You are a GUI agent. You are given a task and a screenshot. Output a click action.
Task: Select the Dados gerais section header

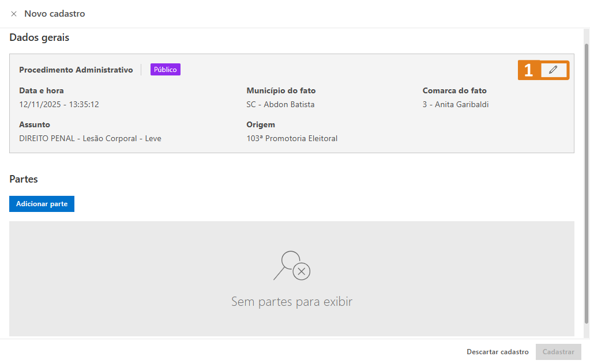[39, 37]
